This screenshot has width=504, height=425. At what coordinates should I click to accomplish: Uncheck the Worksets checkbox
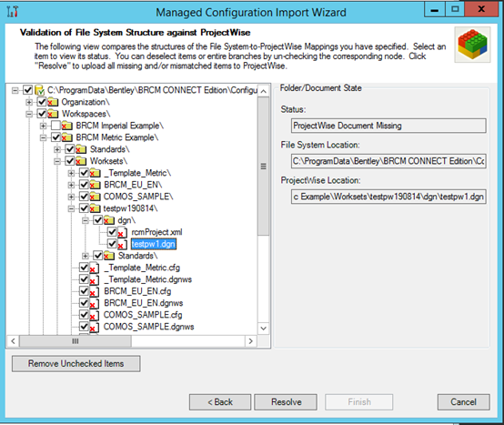(70, 161)
